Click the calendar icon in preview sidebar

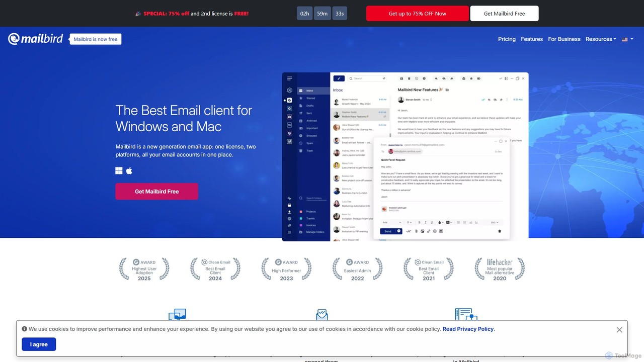289,205
